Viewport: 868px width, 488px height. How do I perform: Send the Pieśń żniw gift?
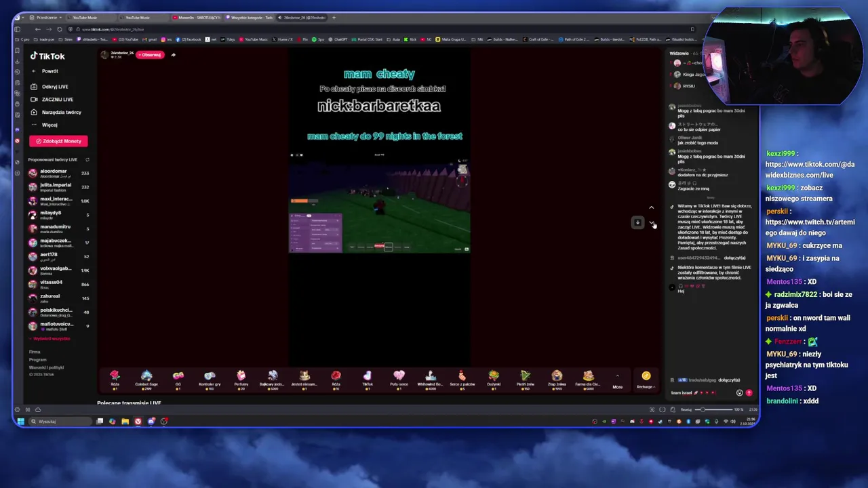(x=525, y=379)
